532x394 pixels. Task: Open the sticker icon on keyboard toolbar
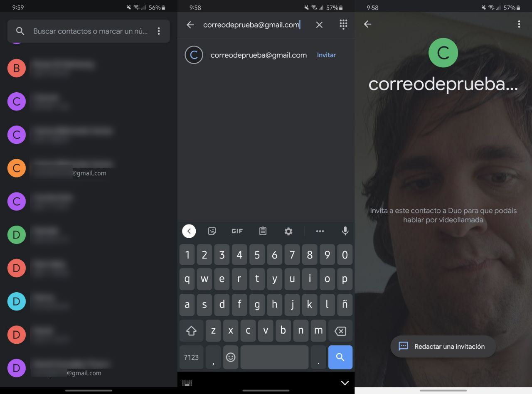[212, 231]
